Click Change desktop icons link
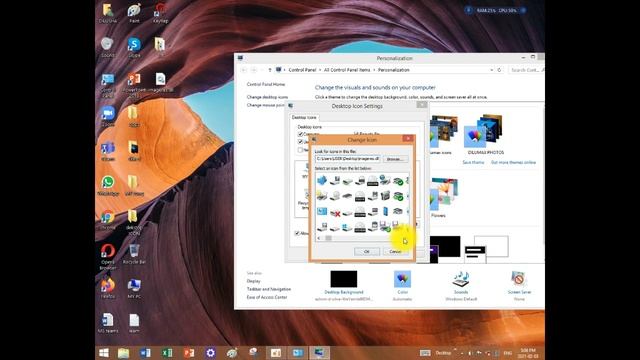 [x=267, y=97]
